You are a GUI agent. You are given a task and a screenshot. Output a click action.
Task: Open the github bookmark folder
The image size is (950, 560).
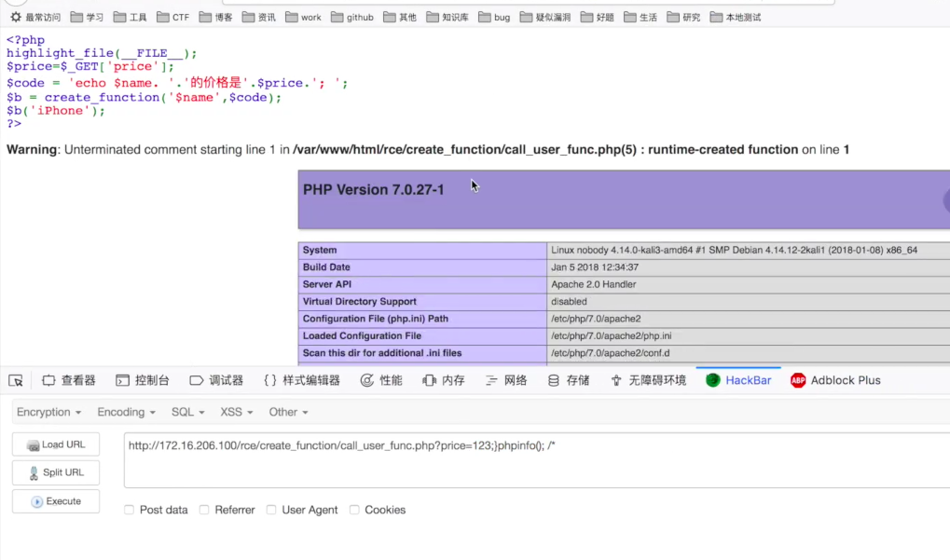tap(352, 17)
